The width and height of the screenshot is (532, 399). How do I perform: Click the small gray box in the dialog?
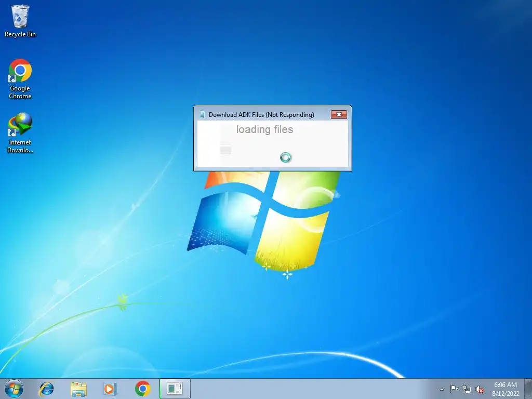click(x=225, y=149)
